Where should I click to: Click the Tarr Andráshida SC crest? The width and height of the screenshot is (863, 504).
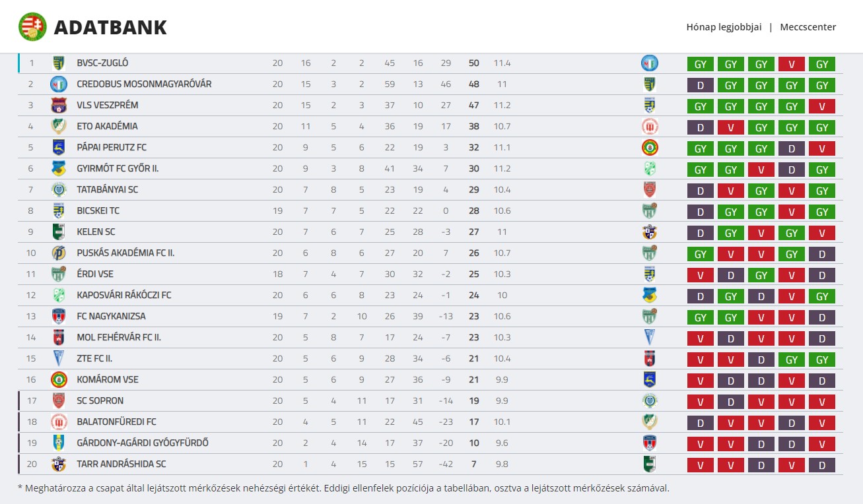[59, 464]
